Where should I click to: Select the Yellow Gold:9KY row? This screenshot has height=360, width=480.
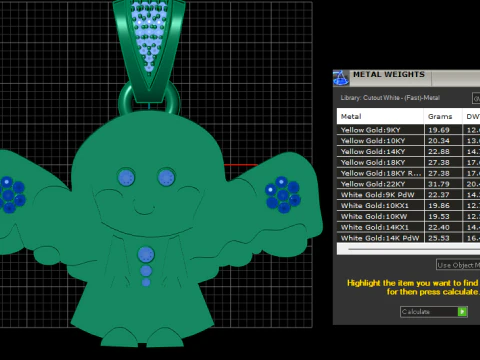(x=408, y=130)
